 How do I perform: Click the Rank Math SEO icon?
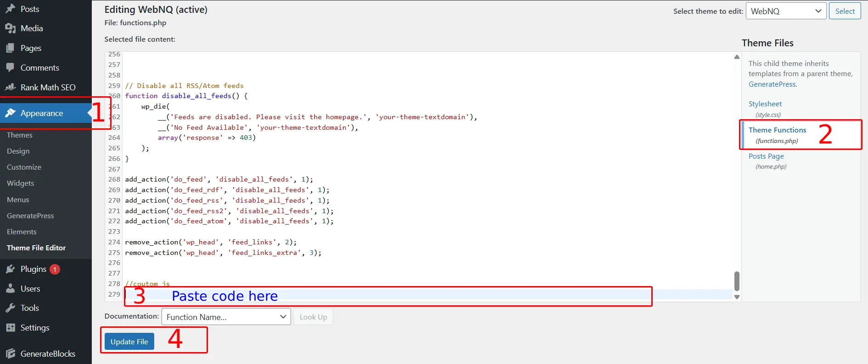tap(10, 87)
